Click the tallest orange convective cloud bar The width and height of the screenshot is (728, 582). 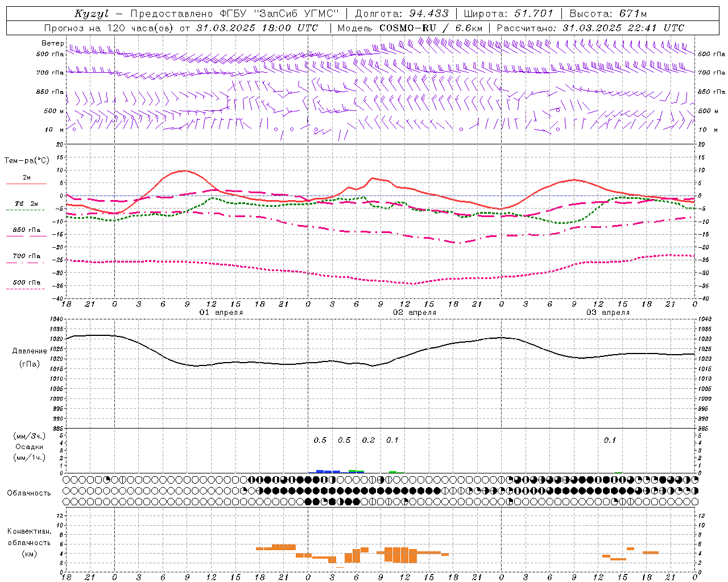400,555
